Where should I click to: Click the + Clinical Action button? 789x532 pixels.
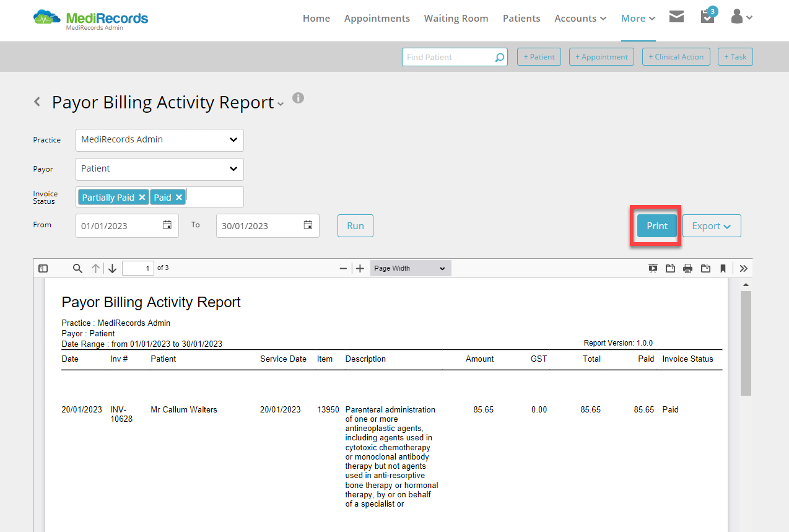(676, 57)
